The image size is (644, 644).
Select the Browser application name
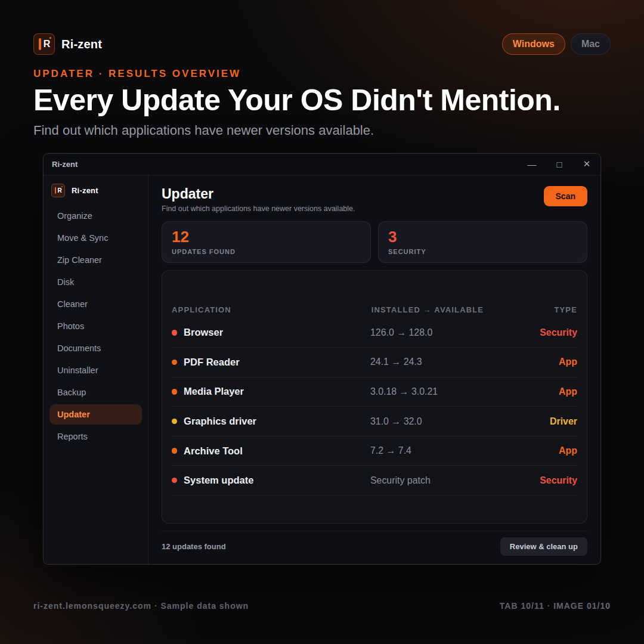(x=203, y=333)
